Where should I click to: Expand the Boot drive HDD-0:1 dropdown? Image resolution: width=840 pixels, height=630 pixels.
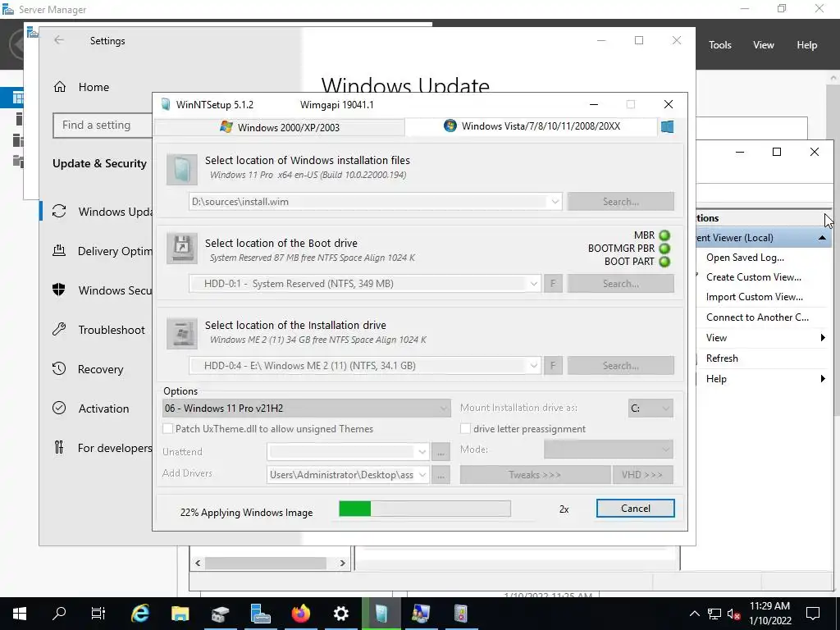tap(533, 283)
